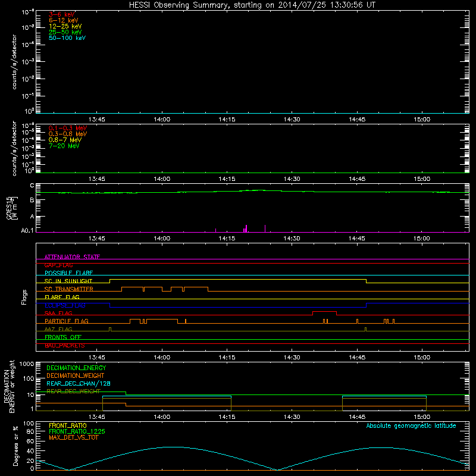Click the Degrees or % axis label
The height and width of the screenshot is (476, 476).
(x=15, y=446)
